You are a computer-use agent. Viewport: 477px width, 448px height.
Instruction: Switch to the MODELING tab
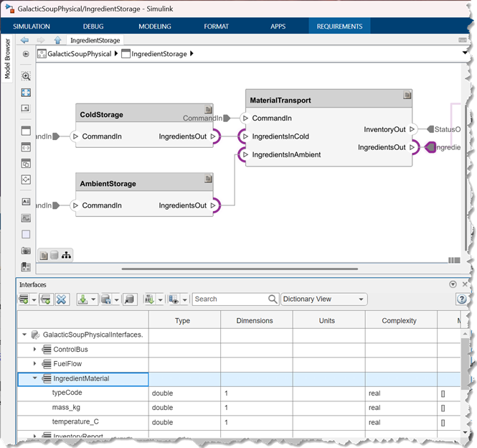click(154, 27)
